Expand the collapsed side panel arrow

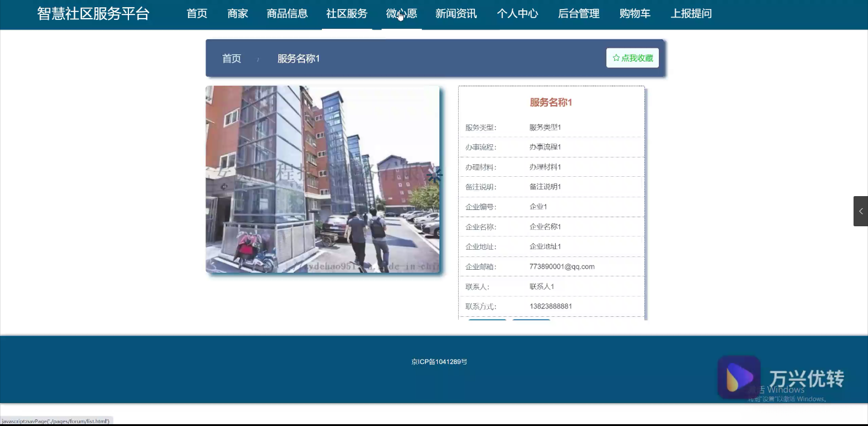pos(860,211)
